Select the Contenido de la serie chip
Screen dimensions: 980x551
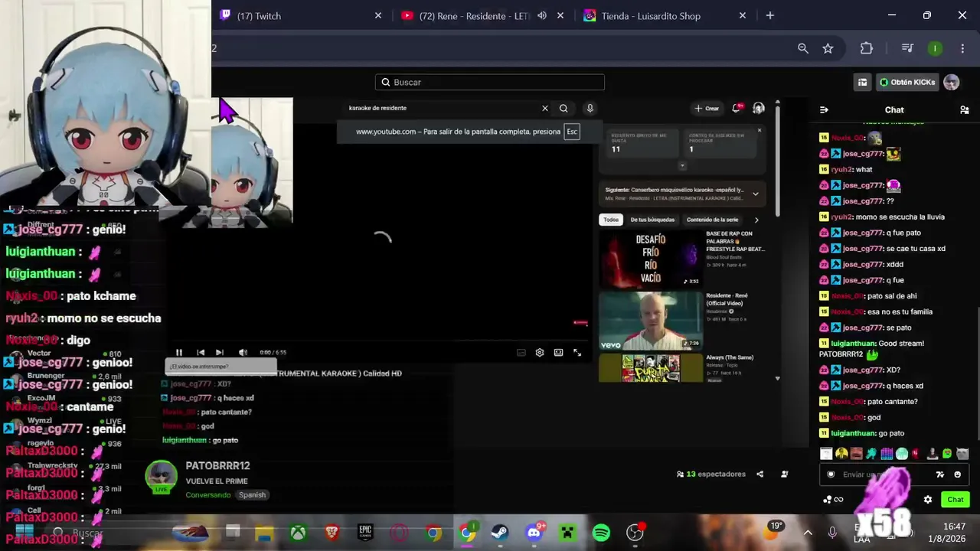(x=713, y=220)
